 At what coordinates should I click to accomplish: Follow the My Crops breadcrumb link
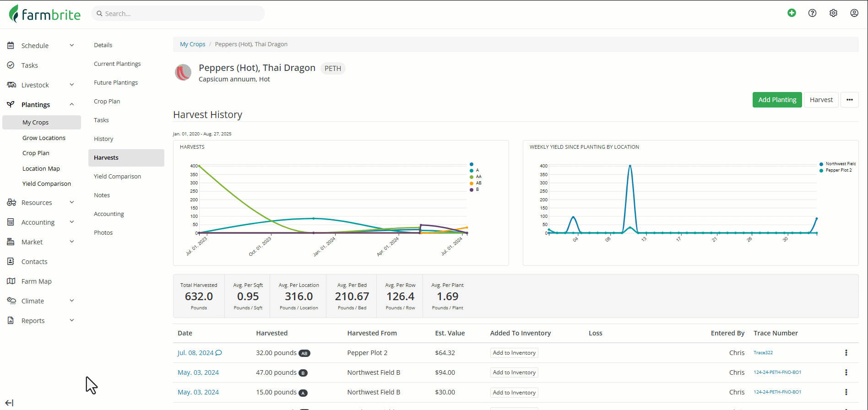click(x=192, y=44)
